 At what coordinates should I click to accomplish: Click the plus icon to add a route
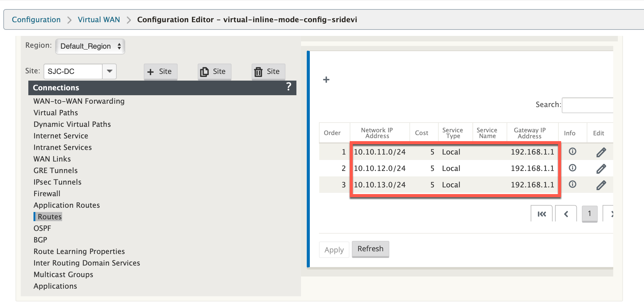point(326,80)
